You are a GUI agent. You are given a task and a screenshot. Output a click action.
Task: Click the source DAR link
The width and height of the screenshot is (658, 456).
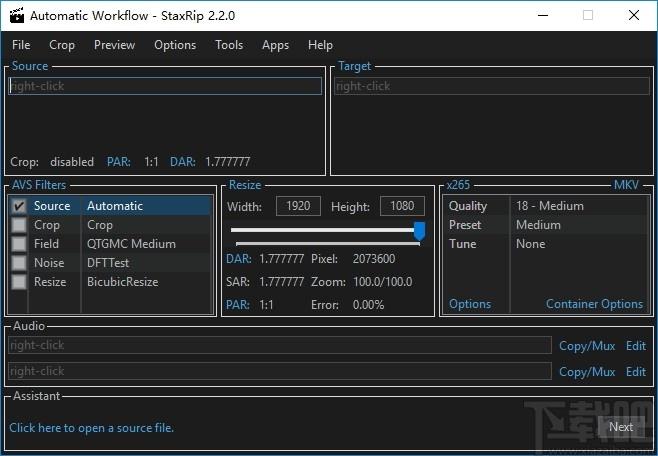[183, 162]
